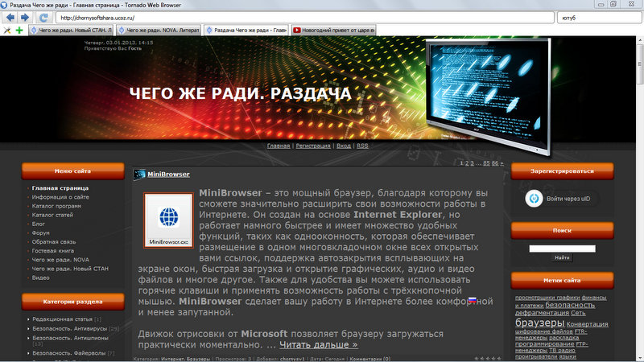Go to page 86 in pagination

point(495,163)
